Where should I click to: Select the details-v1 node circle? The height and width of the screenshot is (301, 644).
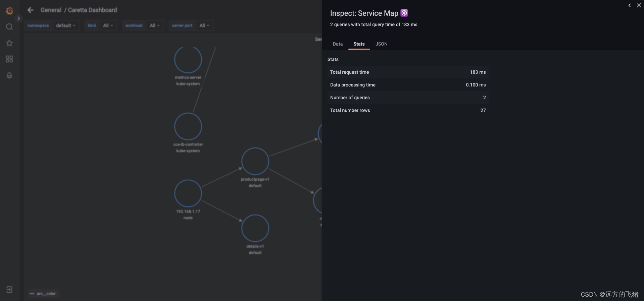(255, 228)
